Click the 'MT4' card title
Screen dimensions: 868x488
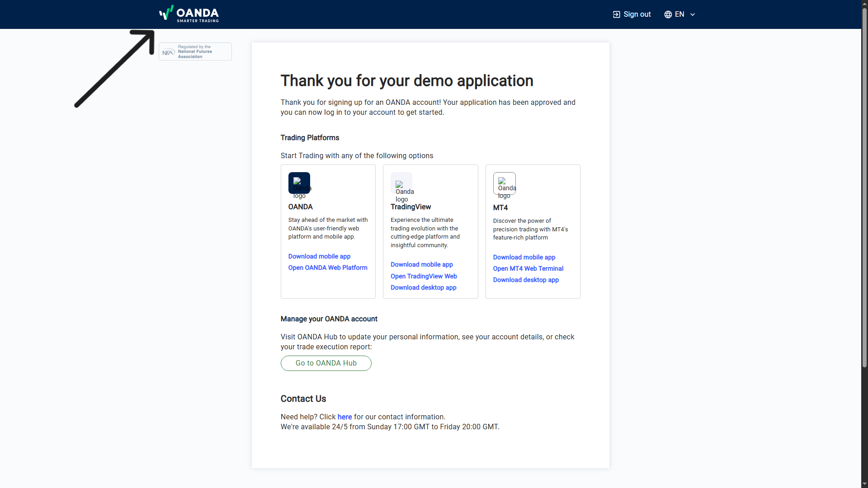tap(500, 208)
